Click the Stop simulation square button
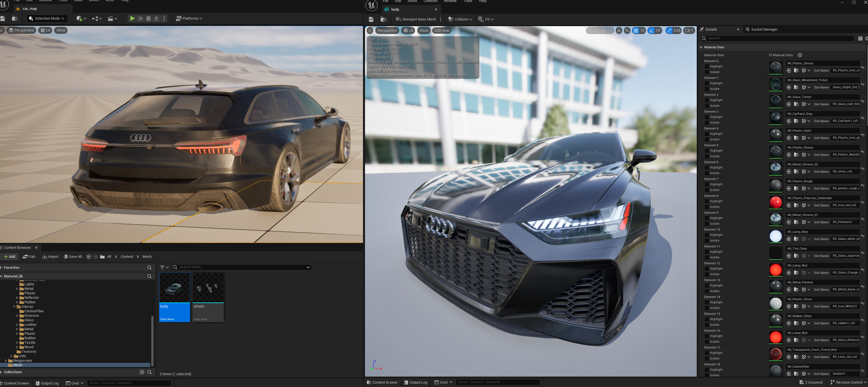 pyautogui.click(x=148, y=19)
